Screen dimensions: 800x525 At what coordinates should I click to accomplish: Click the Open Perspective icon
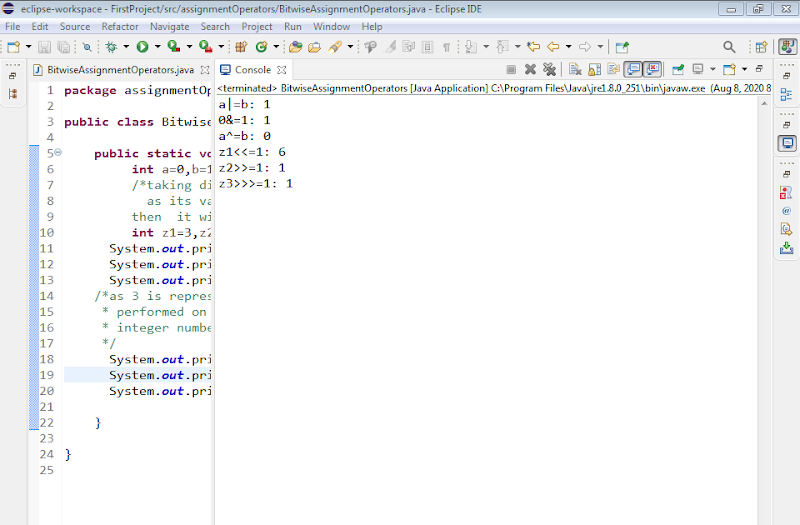(761, 47)
